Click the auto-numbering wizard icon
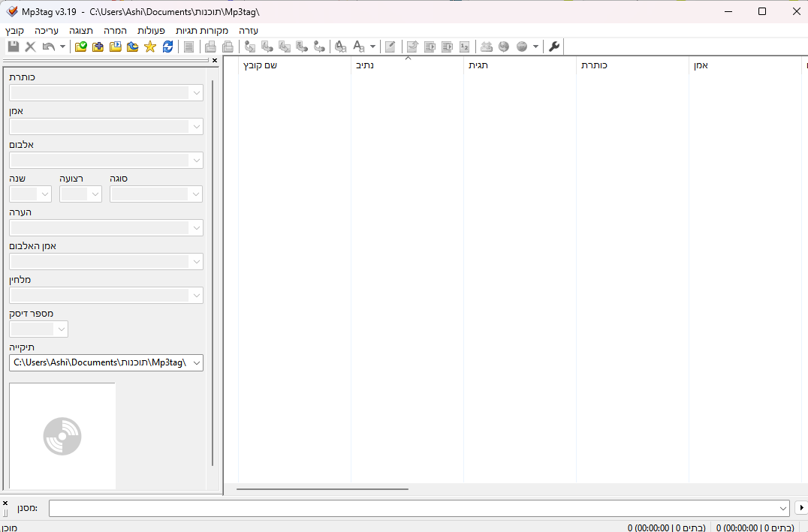This screenshot has height=532, width=808. [464, 47]
